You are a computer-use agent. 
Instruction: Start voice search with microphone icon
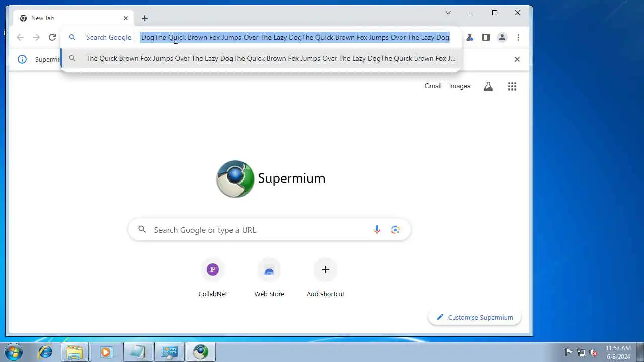[377, 230]
